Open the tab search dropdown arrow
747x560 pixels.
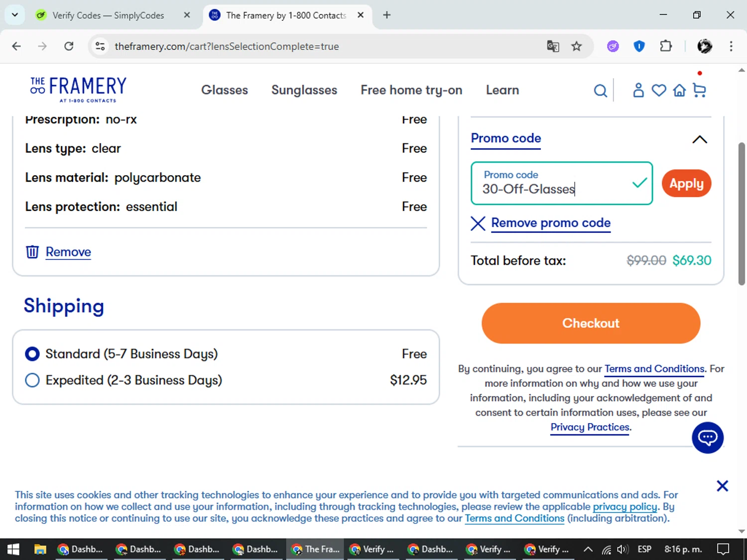tap(14, 15)
